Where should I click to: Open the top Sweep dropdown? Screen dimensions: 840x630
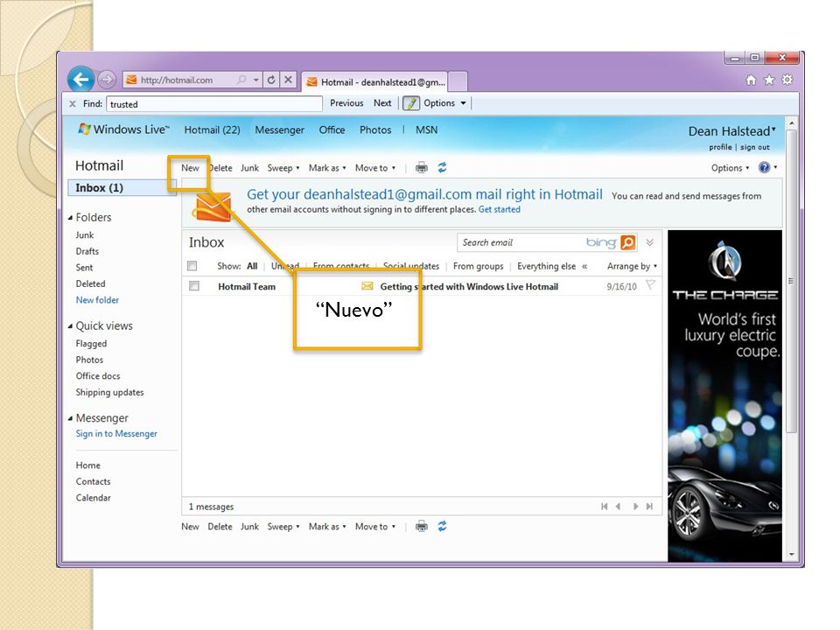[x=283, y=168]
